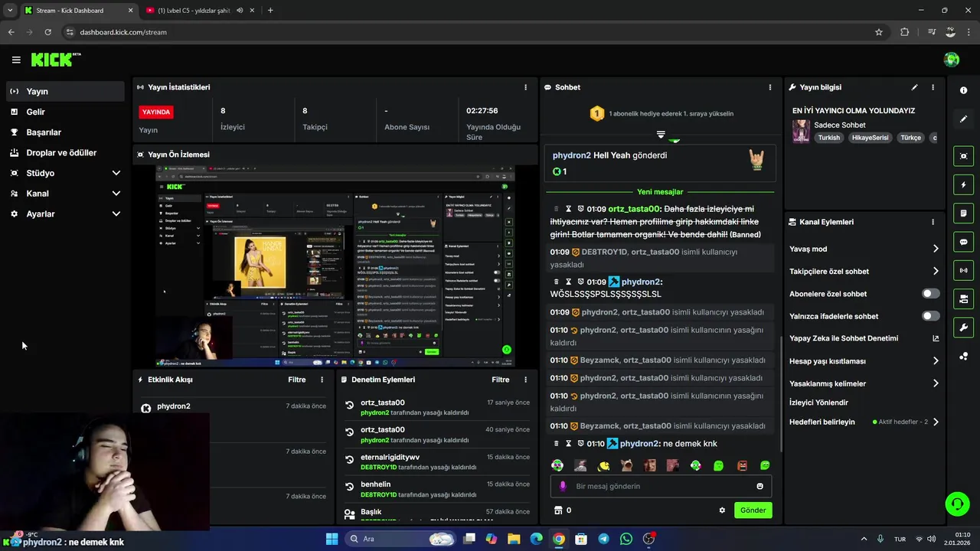Open the profile avatar menu
The width and height of the screenshot is (980, 551).
[952, 60]
